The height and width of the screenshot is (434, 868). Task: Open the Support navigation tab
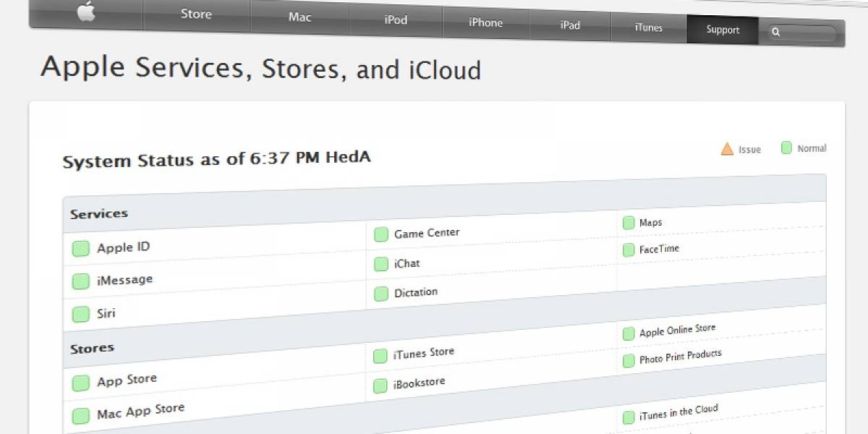point(723,30)
